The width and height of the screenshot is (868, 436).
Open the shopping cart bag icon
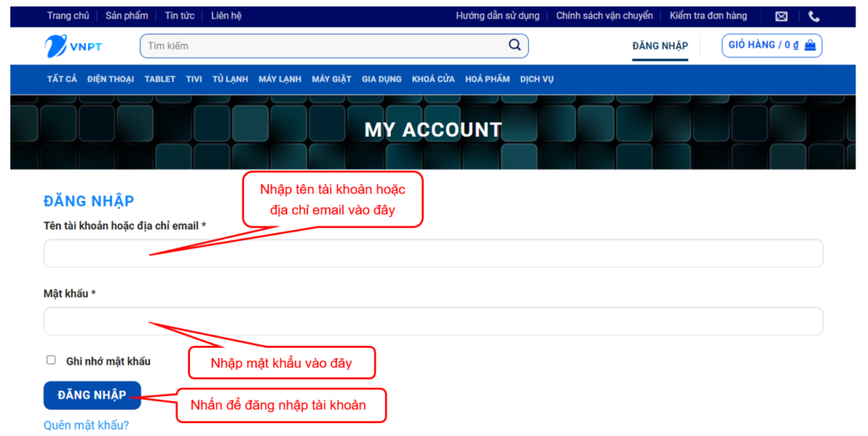(x=811, y=46)
